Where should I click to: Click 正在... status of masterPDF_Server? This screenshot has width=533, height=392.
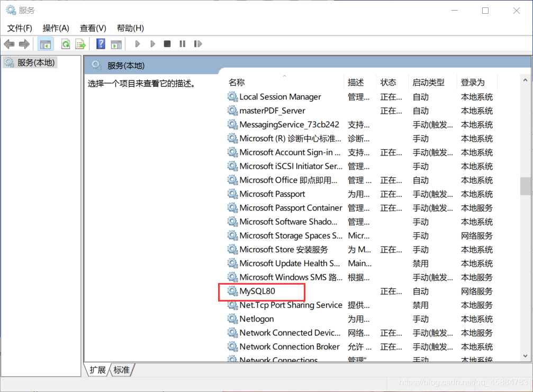coord(391,111)
